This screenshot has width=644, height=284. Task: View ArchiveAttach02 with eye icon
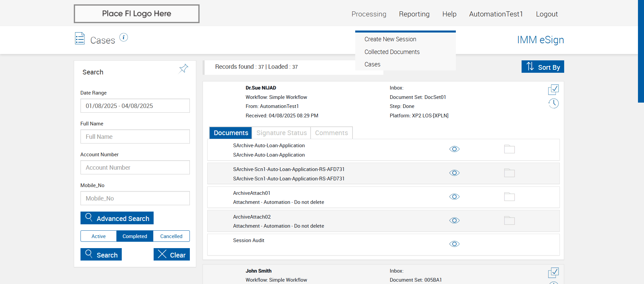coord(454,221)
